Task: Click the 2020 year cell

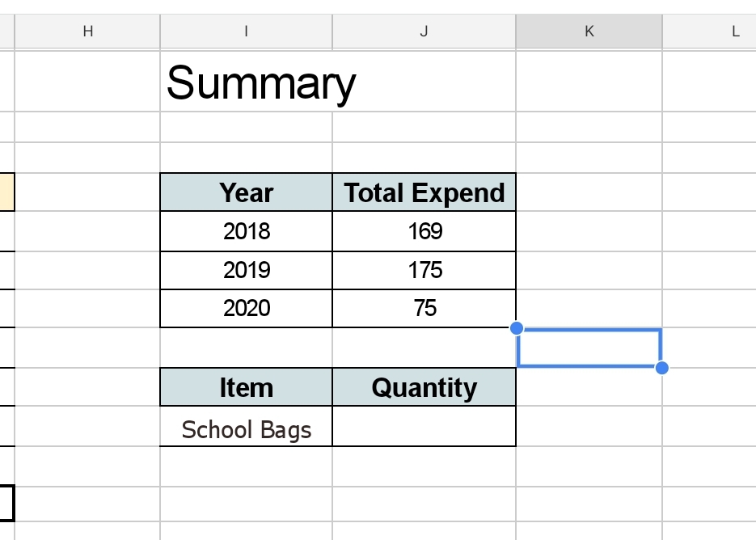Action: [x=246, y=308]
